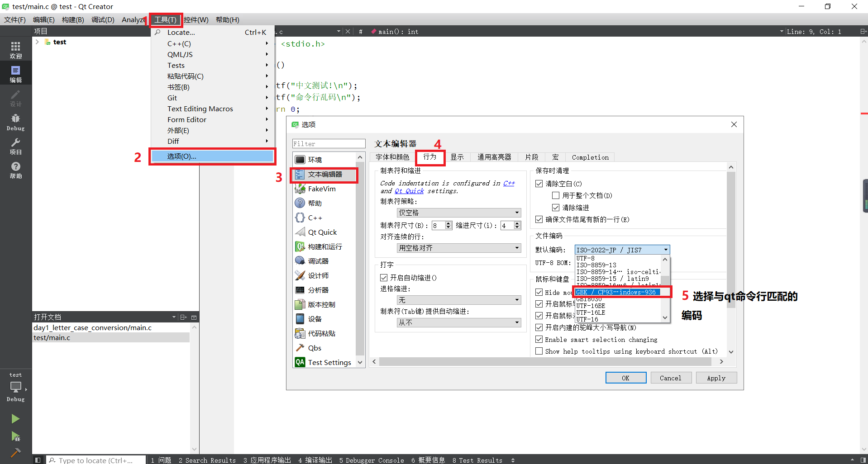Viewport: 868px width, 464px height.
Task: Apply the settings changes
Action: pos(716,378)
